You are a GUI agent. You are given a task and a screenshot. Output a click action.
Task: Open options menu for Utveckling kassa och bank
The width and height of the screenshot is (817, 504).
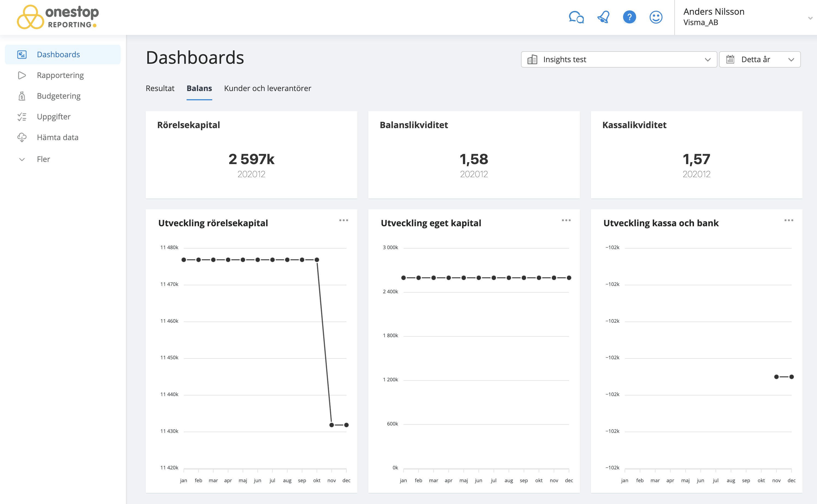[789, 220]
